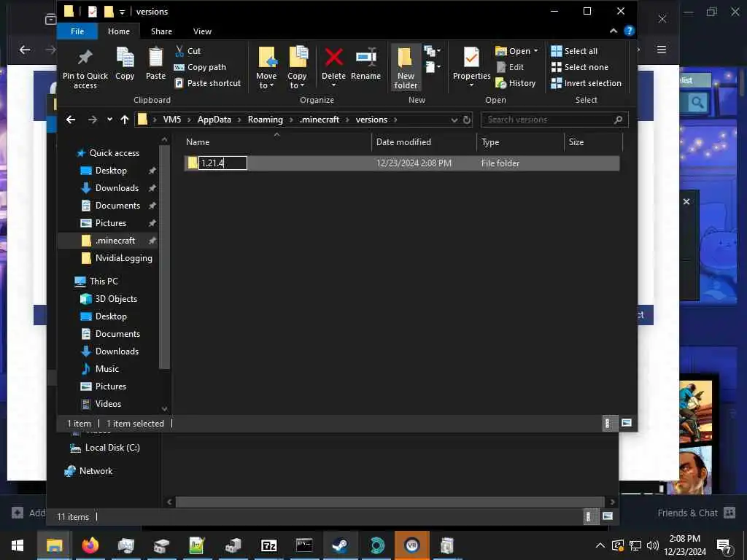Open Steam from the taskbar
This screenshot has width=747, height=560.
pos(340,545)
